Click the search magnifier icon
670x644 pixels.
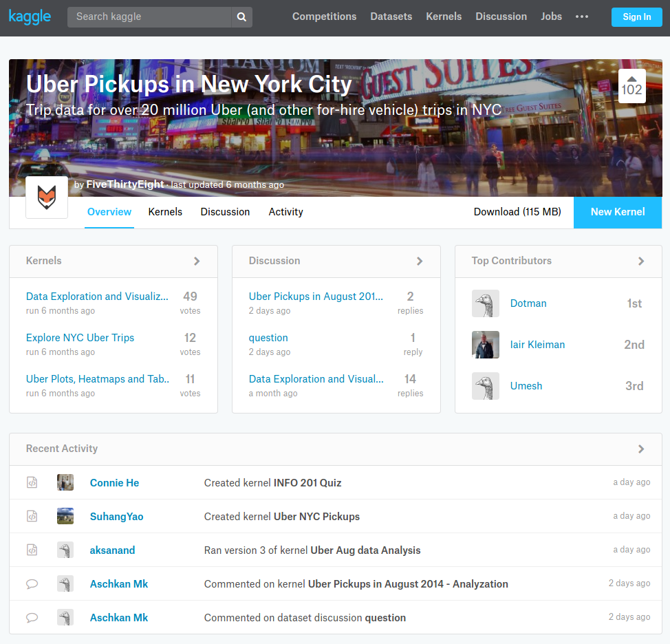[x=242, y=17]
